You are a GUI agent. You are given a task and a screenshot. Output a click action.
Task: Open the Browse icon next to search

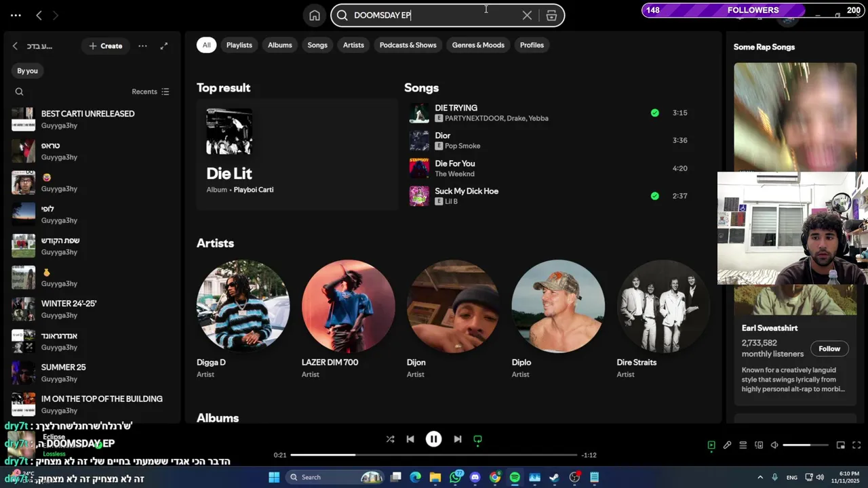pyautogui.click(x=551, y=16)
